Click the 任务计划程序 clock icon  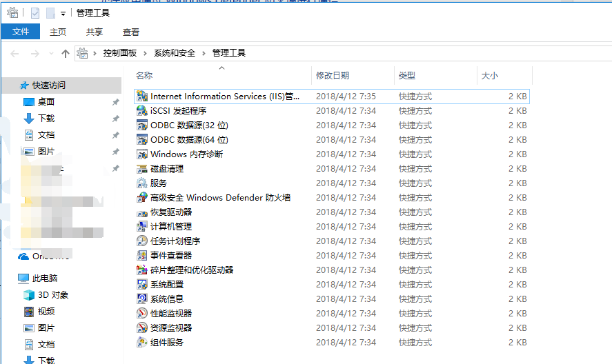[142, 241]
